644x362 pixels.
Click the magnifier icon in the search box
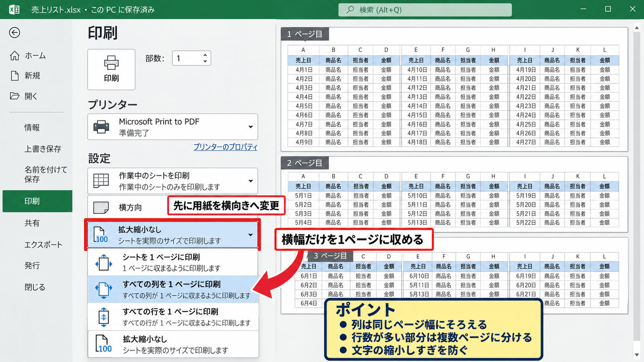(350, 10)
